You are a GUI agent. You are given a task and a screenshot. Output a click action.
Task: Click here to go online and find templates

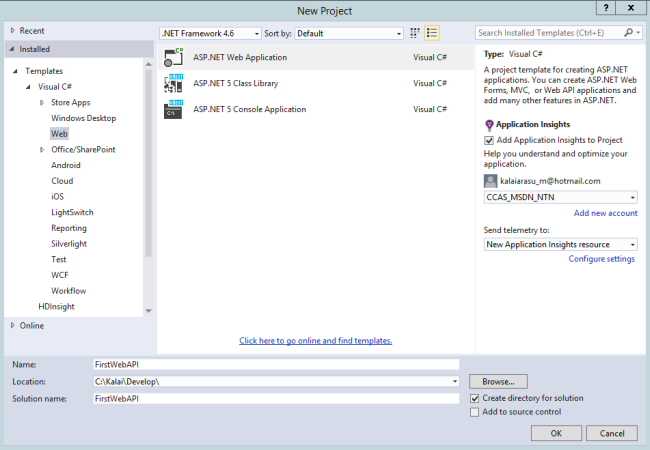pos(315,341)
